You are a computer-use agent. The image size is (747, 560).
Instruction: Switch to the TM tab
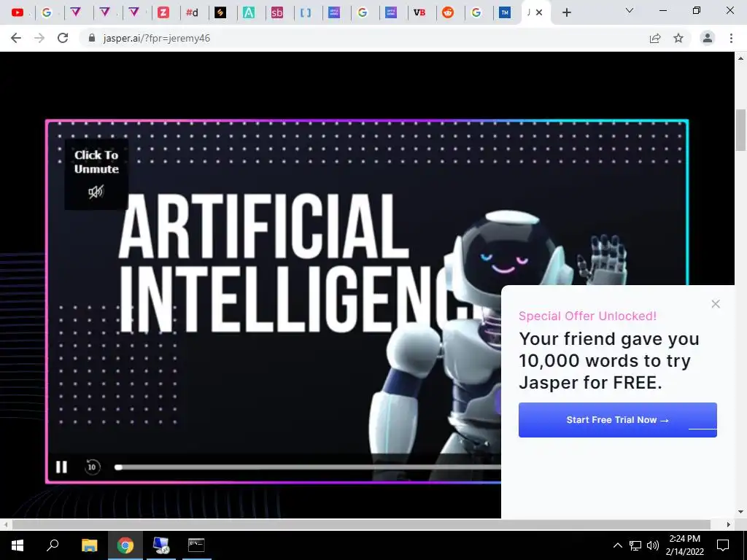point(505,13)
